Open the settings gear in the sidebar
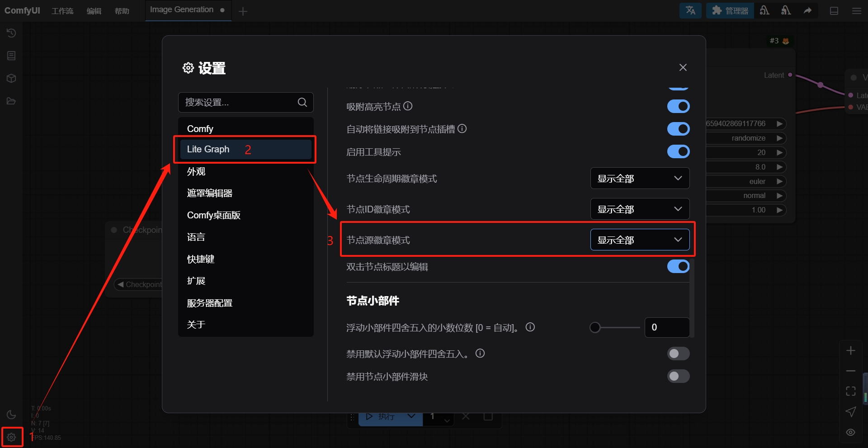 click(11, 437)
